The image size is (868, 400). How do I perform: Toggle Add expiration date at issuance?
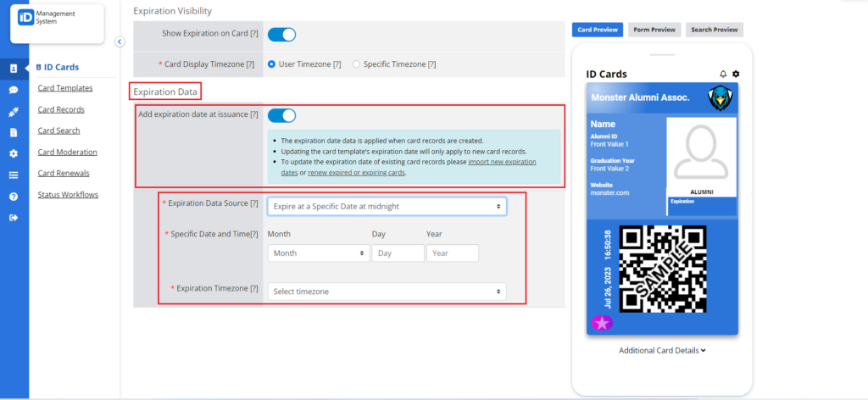pos(281,115)
